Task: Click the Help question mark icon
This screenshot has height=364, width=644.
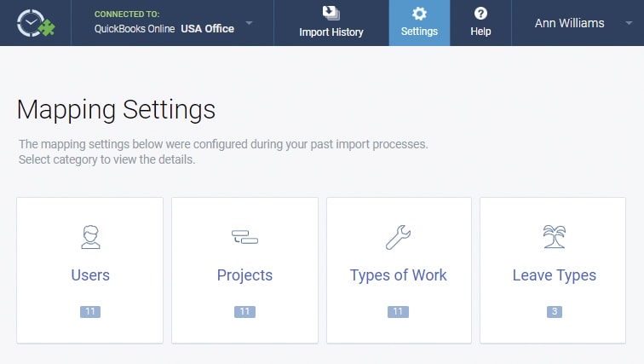Action: 480,14
